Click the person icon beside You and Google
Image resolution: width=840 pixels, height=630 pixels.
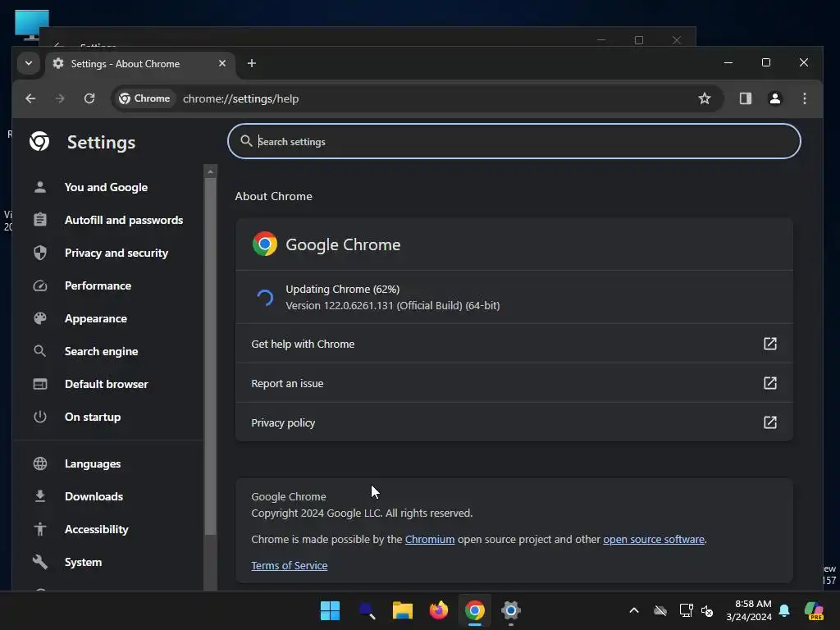point(40,187)
